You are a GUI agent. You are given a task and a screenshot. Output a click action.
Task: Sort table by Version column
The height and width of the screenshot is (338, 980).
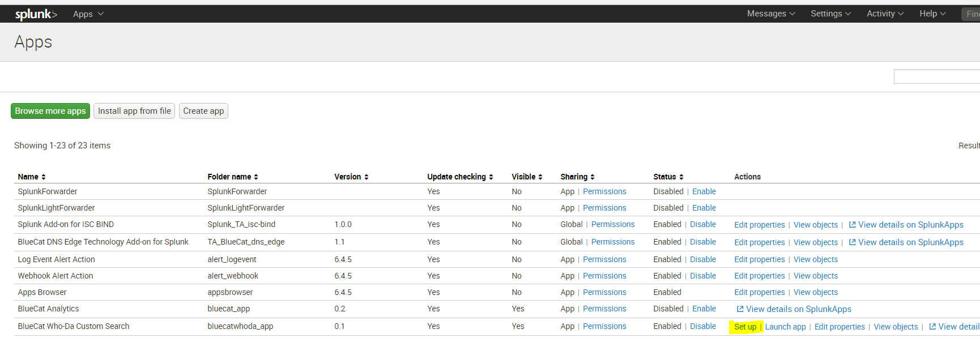351,177
